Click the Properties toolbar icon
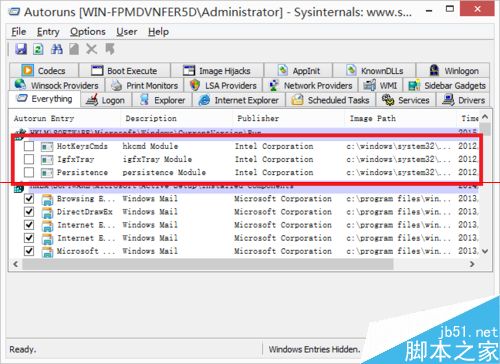 tap(74, 49)
